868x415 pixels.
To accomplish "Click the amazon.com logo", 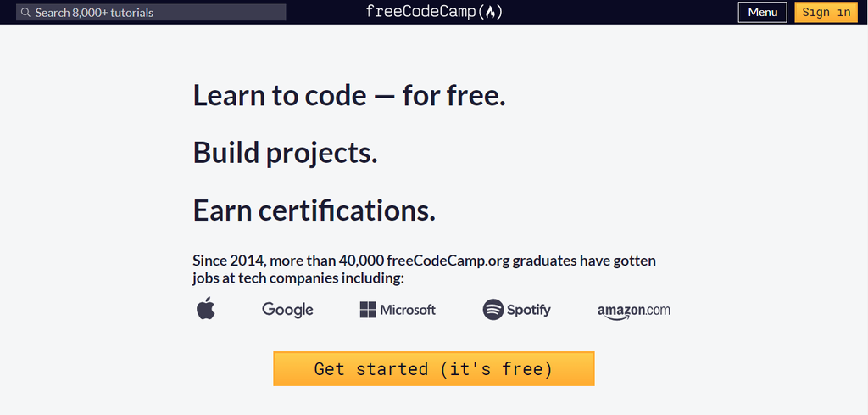I will 633,311.
